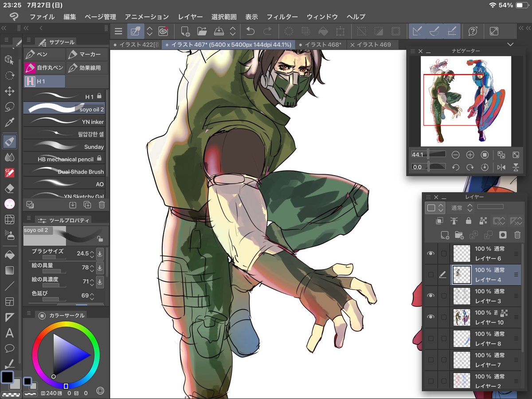Zoom out in the Navigator panel
The image size is (532, 399).
pos(455,155)
